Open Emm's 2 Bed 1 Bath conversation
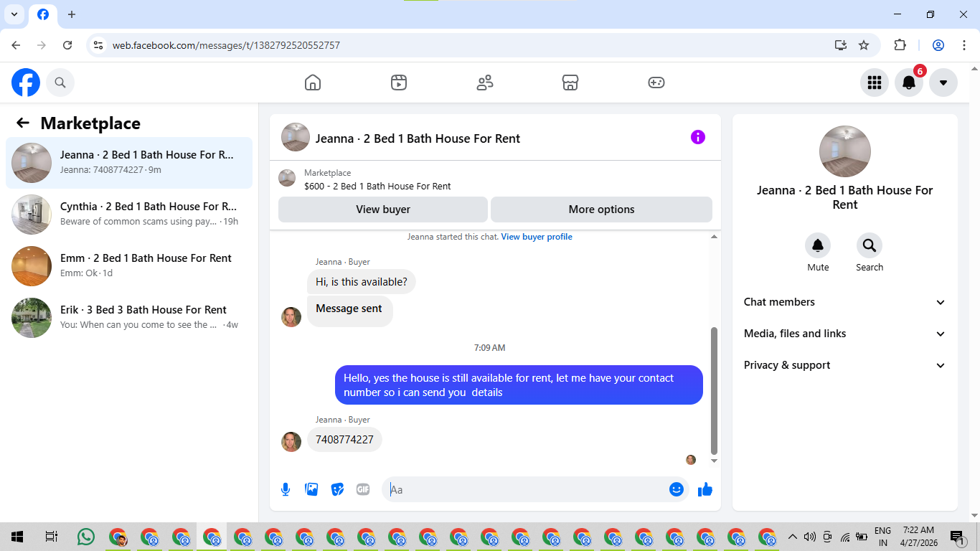Image resolution: width=980 pixels, height=551 pixels. coord(129,266)
